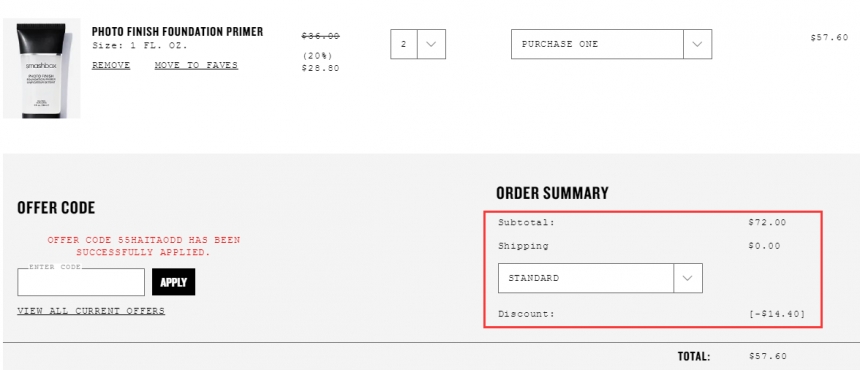Click the Subtotal amount $72.00
Screen dimensions: 860x370
click(x=767, y=223)
